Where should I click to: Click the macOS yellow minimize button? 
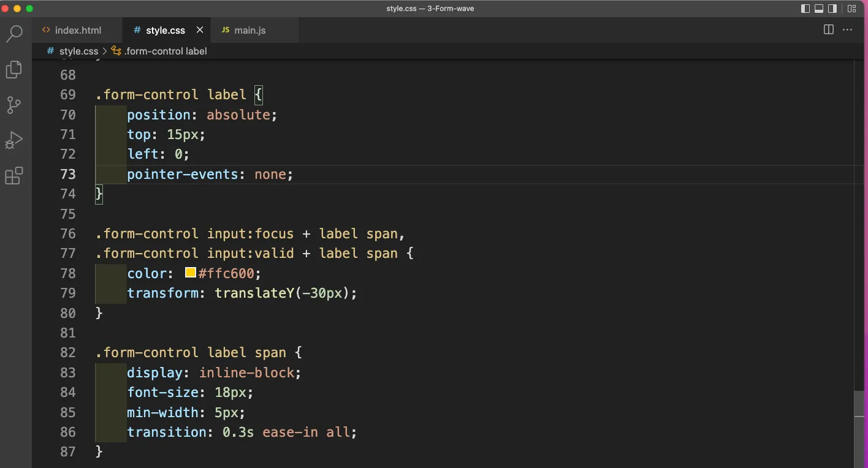(17, 9)
